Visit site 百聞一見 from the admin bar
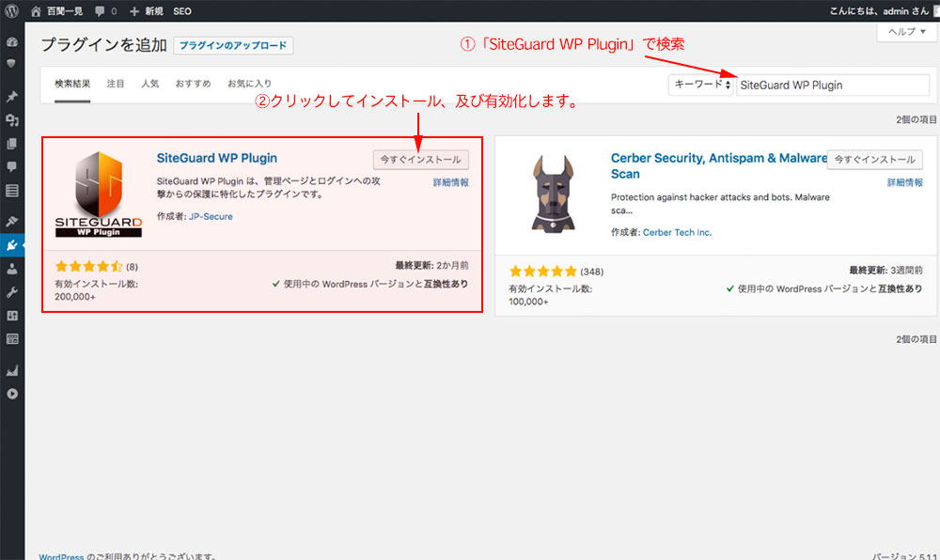940x560 pixels. point(57,10)
